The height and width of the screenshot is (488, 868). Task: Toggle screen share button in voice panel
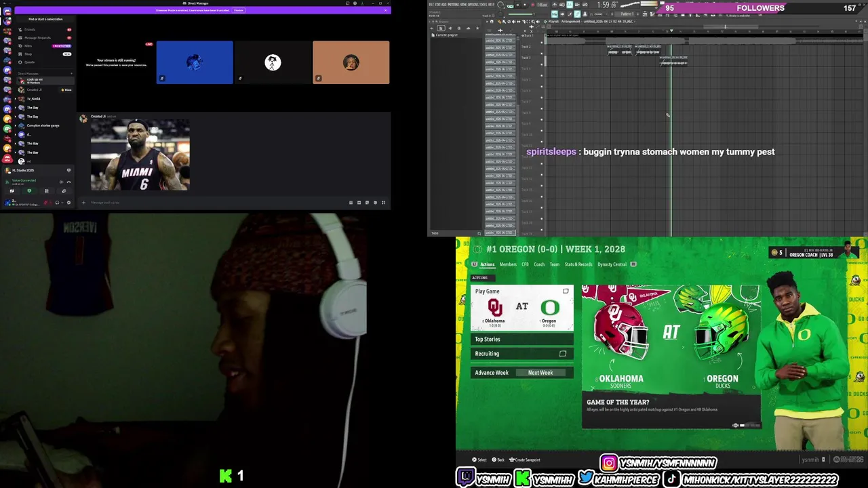[x=29, y=191]
